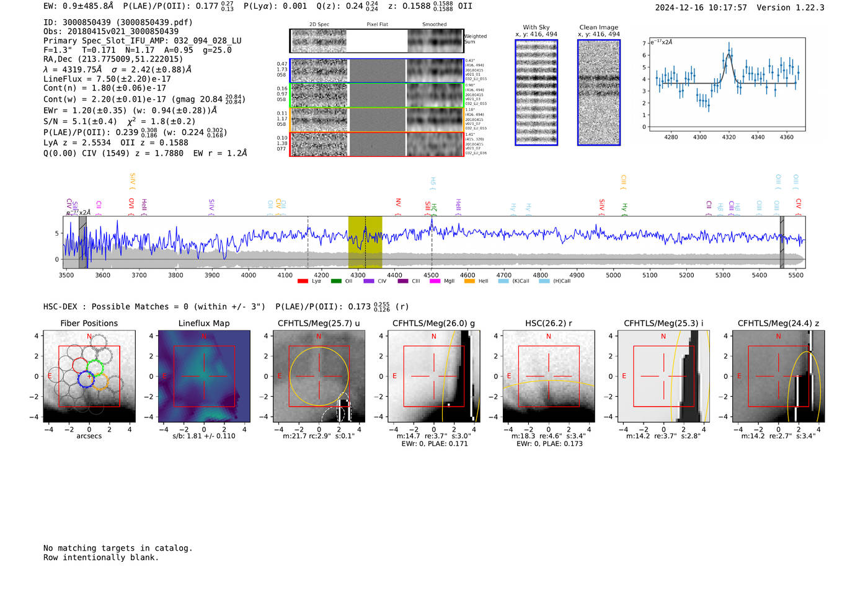This screenshot has width=868, height=591.
Task: Open the CFHTLS/Meg(24.4) z cutout
Action: click(x=779, y=376)
